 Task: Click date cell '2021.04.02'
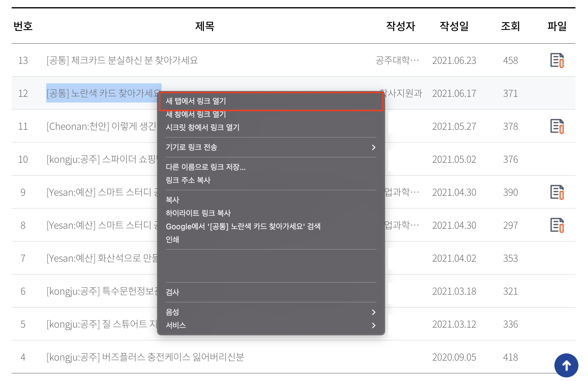[x=454, y=258]
